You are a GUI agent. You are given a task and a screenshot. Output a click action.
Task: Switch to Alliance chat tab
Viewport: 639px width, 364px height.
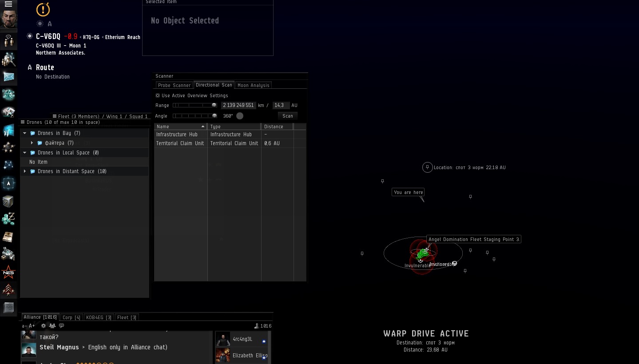[x=40, y=317]
